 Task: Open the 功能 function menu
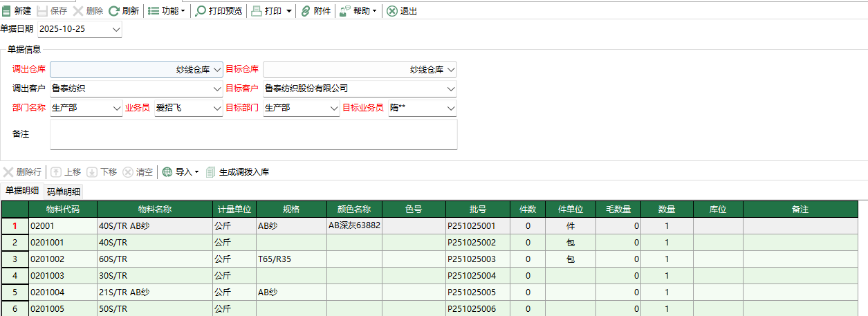coord(154,11)
